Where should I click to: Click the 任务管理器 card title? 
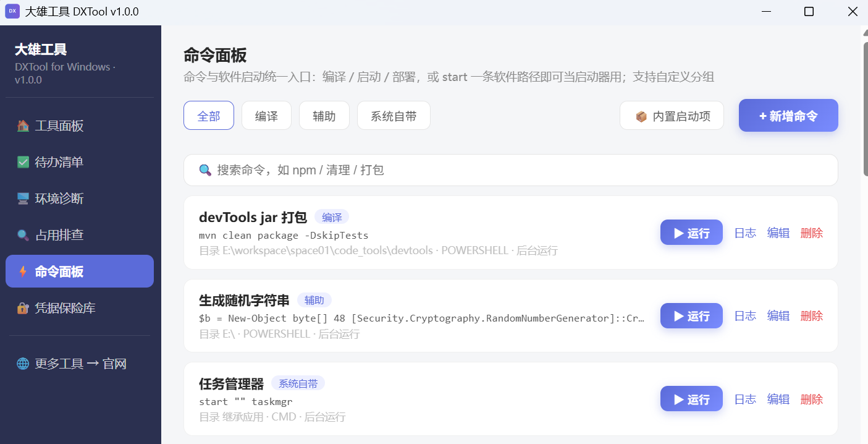point(231,383)
